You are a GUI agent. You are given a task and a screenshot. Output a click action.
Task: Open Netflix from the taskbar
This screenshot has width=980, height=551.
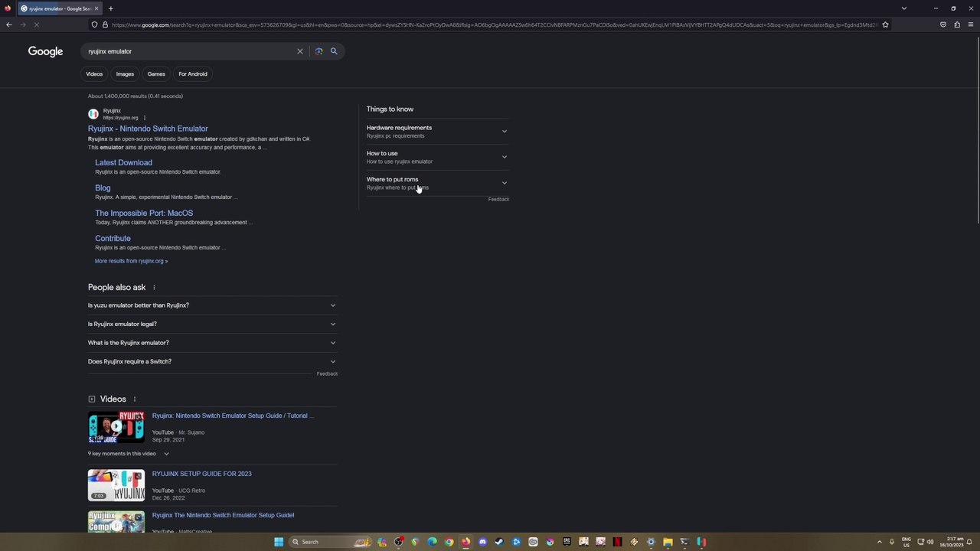coord(617,542)
